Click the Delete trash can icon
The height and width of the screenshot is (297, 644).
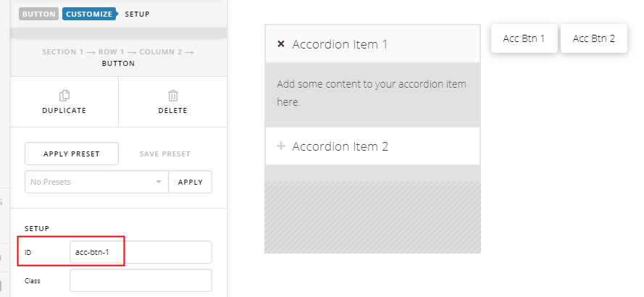pos(173,96)
